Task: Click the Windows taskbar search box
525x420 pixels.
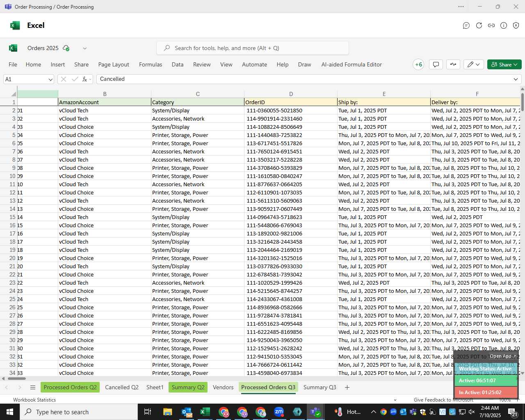Action: pyautogui.click(x=79, y=412)
